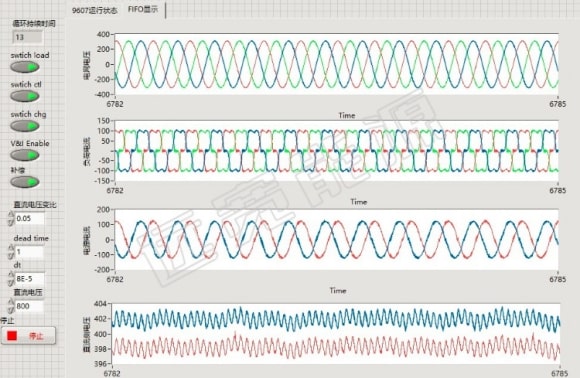The height and width of the screenshot is (378, 580).
Task: Click the dead time stepper arrows
Action: (11, 252)
